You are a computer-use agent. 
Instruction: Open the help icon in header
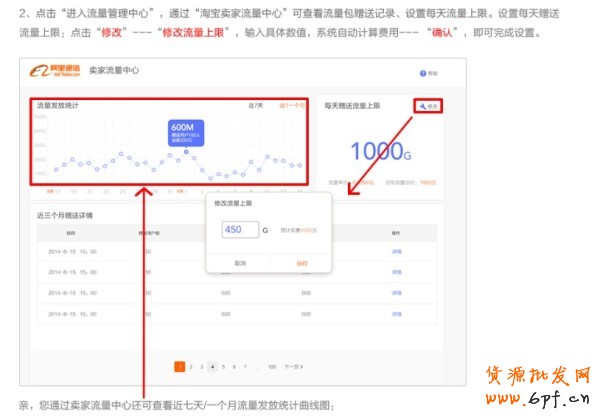pyautogui.click(x=424, y=73)
